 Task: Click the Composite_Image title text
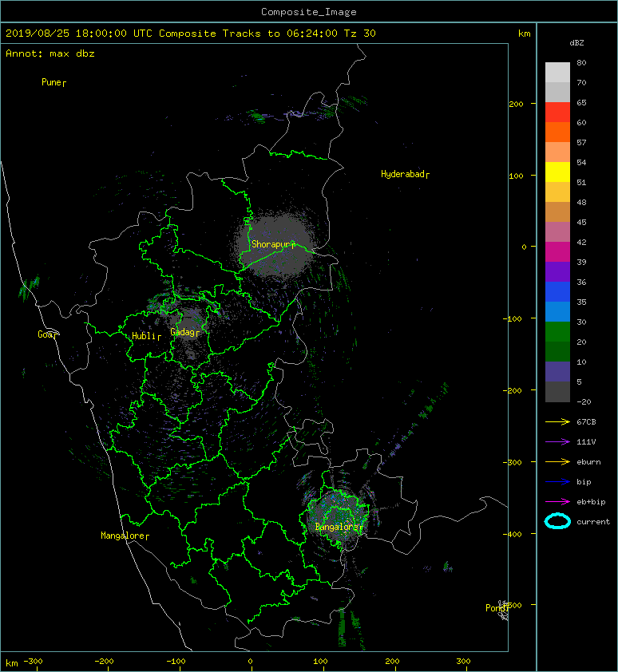point(309,12)
